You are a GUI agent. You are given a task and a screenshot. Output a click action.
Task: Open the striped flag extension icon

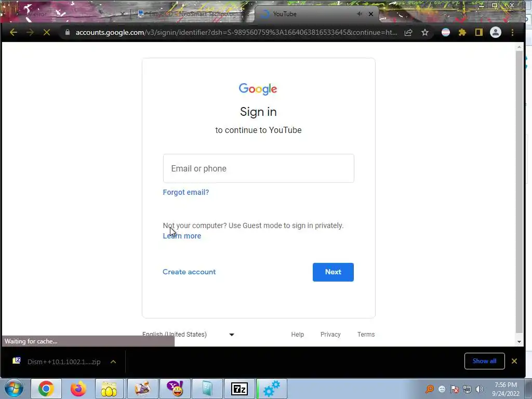click(x=446, y=32)
